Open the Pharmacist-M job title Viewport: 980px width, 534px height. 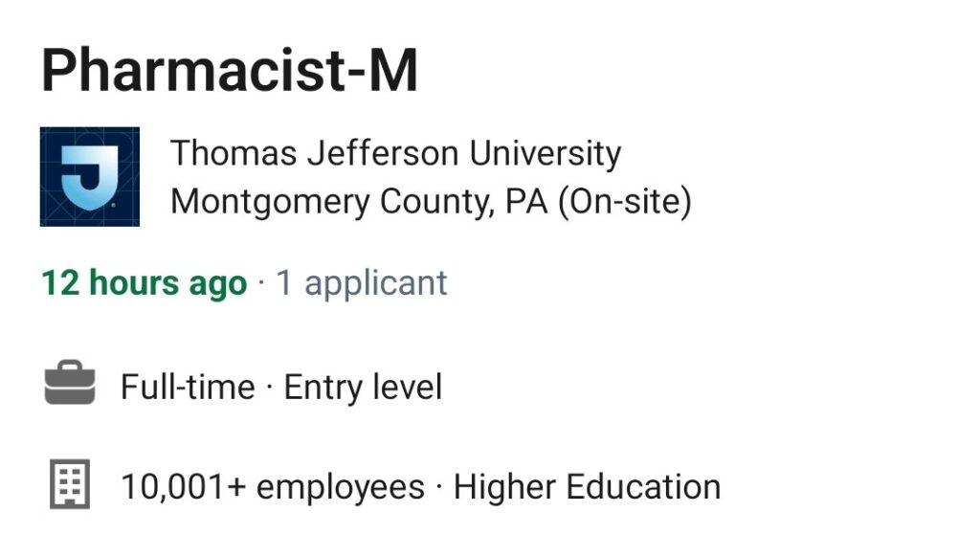(x=230, y=70)
